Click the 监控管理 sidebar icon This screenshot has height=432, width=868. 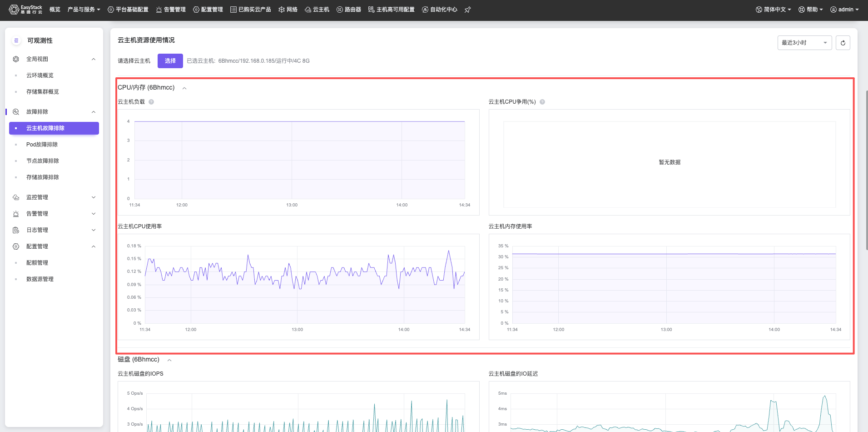point(16,197)
